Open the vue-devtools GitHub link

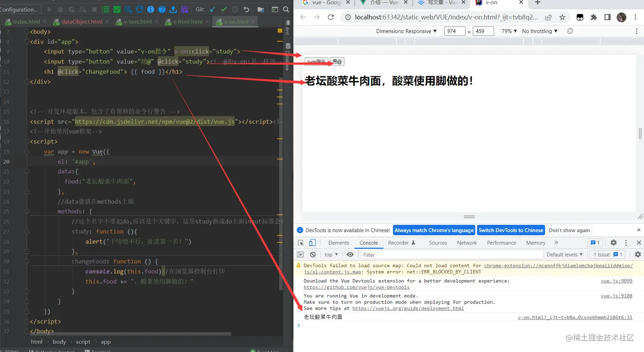(356, 287)
